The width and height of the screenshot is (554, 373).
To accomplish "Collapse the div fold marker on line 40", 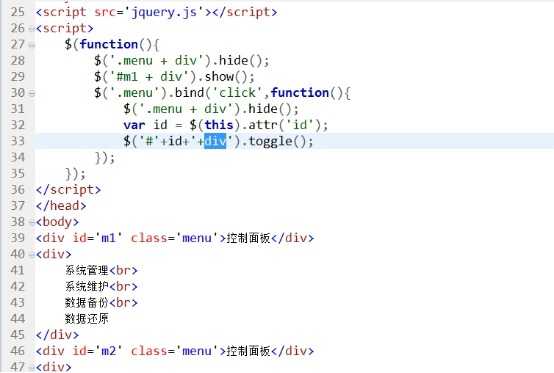I will pyautogui.click(x=32, y=255).
